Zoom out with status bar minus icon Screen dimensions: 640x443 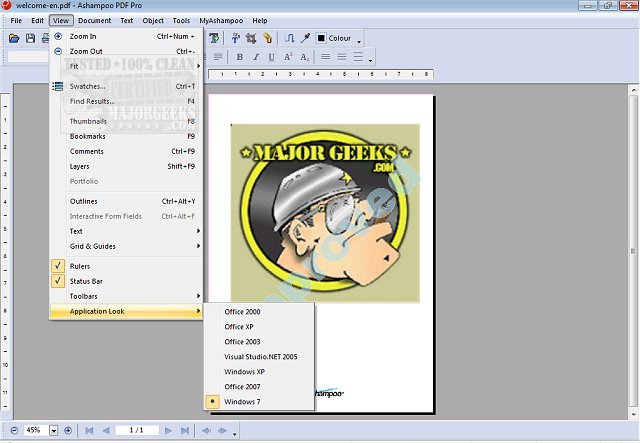click(14, 430)
